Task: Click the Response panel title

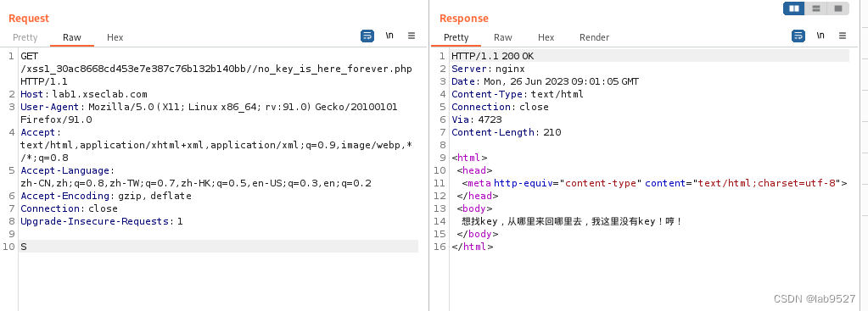Action: [x=464, y=19]
